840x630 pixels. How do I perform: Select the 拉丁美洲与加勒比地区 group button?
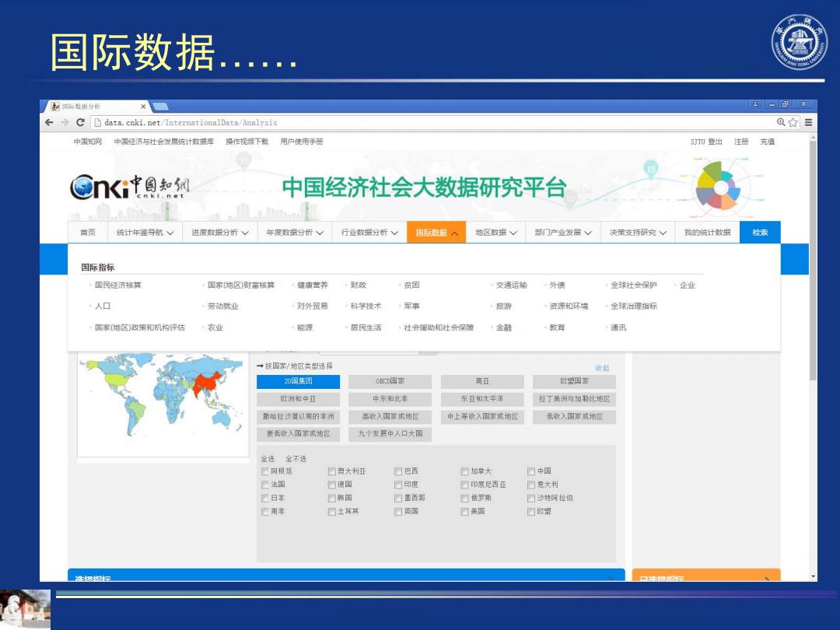click(574, 399)
